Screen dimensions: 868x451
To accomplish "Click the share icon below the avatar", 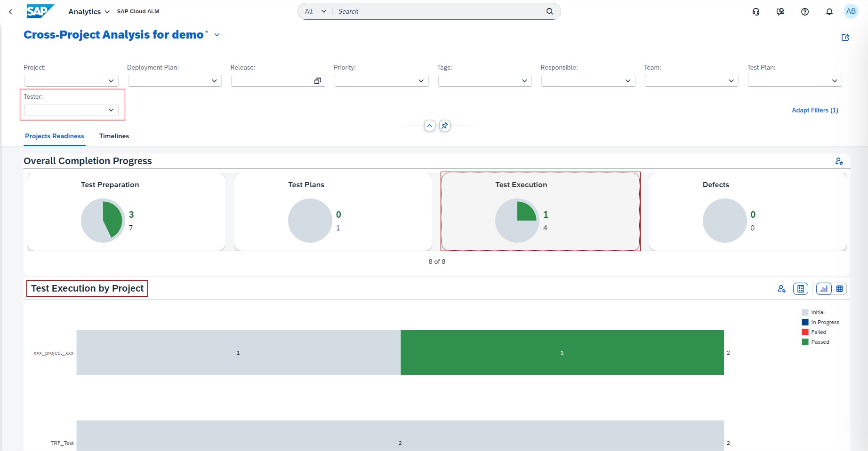I will coord(845,38).
